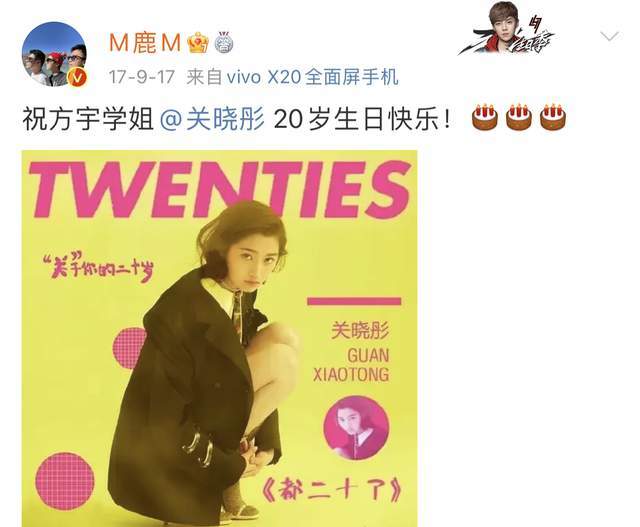Click the GUAN XIAOTONG name text
Screen dimensions: 640x527
(x=351, y=365)
